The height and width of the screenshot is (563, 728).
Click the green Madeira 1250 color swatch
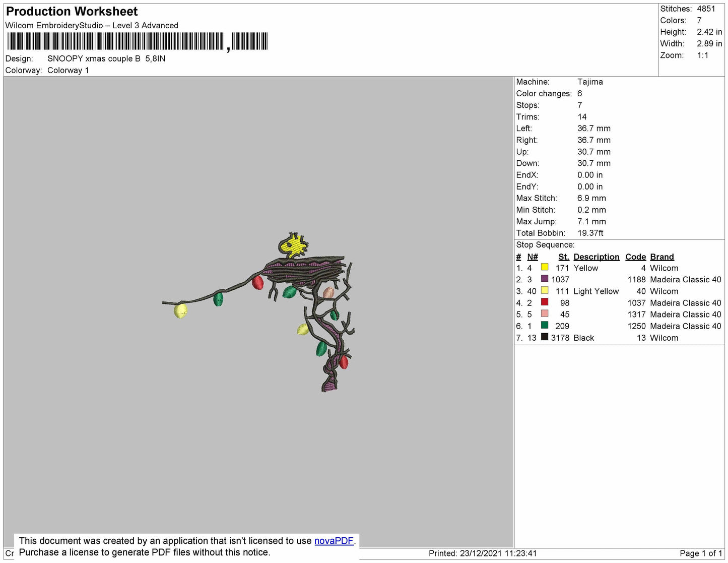point(545,325)
